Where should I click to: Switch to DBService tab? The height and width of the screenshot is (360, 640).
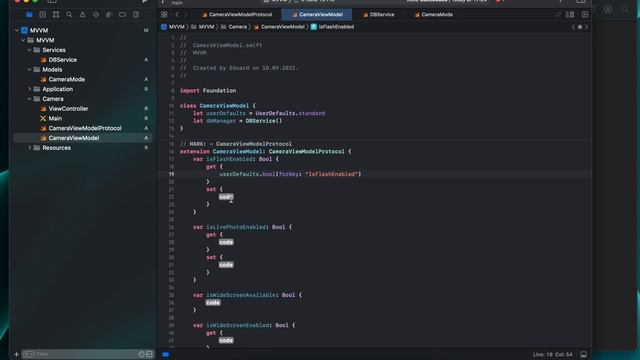[379, 15]
